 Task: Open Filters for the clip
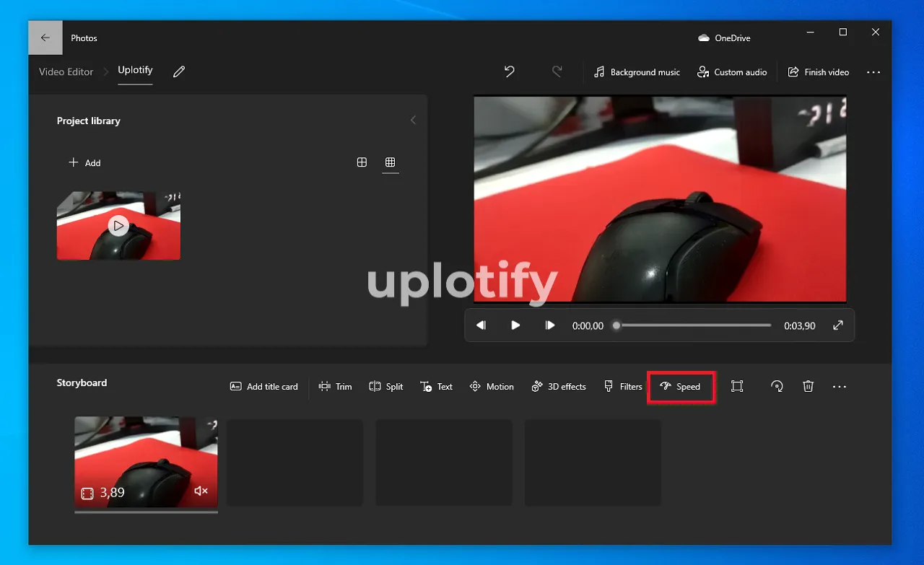[623, 387]
